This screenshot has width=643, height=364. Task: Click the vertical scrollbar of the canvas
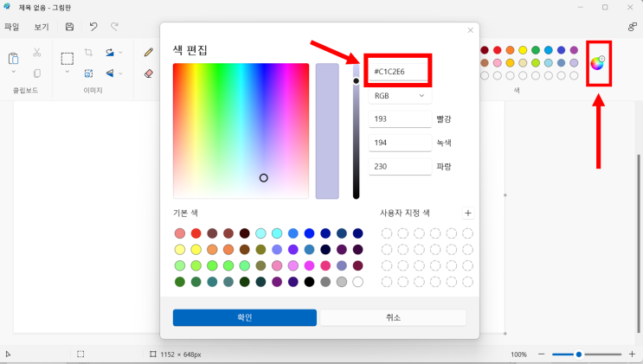point(638,244)
